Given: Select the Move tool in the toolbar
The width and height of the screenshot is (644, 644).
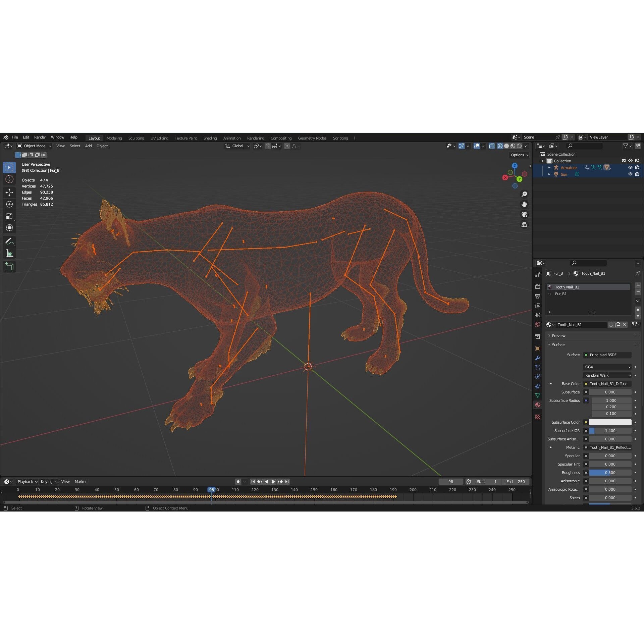Looking at the screenshot, I should 9,193.
